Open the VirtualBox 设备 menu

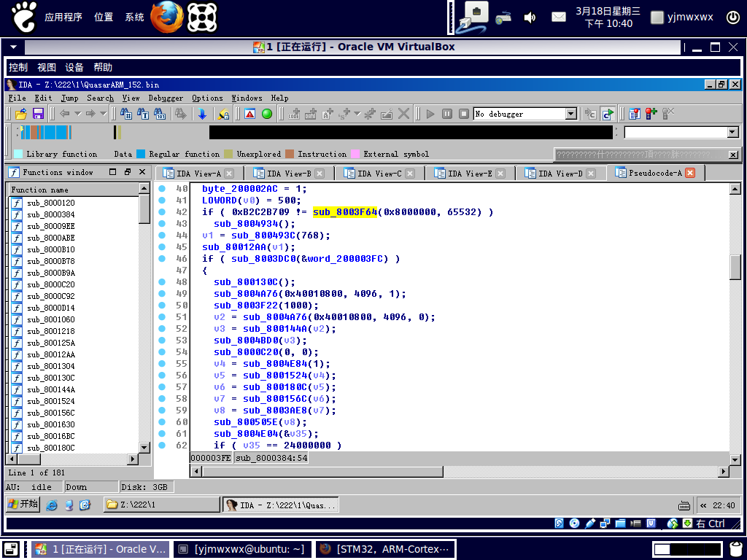[74, 67]
